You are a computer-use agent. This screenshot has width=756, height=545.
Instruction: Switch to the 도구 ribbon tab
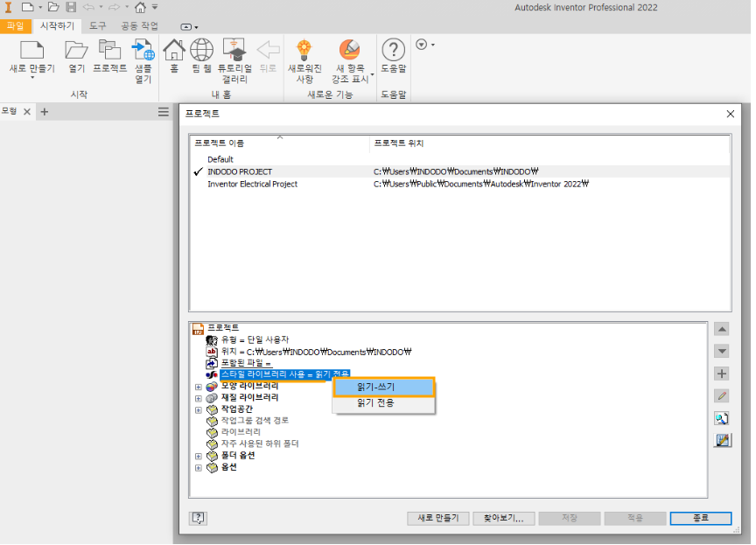pos(98,26)
